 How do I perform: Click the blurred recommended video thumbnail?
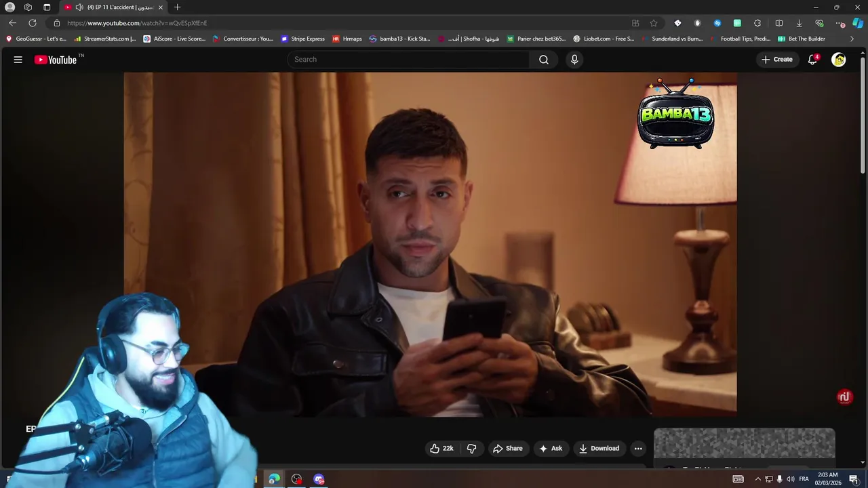[x=744, y=444]
